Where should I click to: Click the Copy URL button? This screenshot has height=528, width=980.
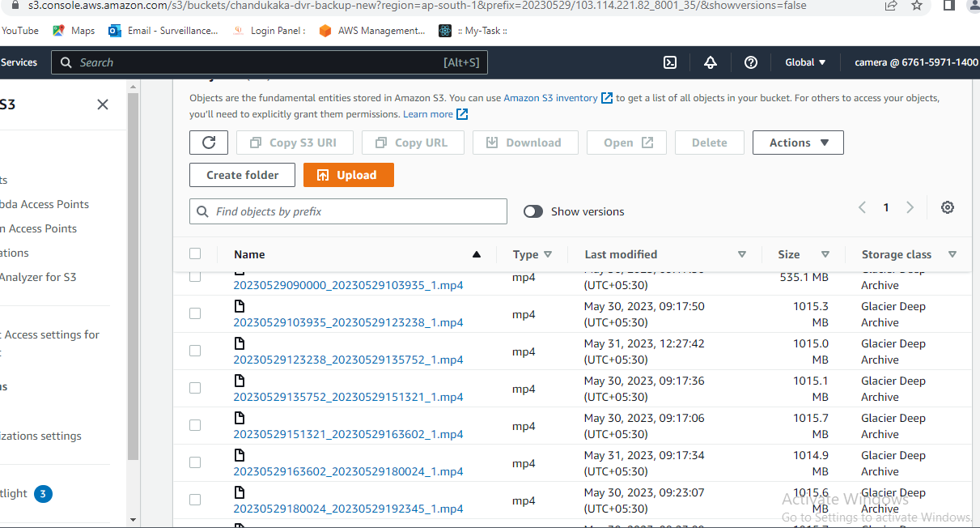click(x=413, y=143)
